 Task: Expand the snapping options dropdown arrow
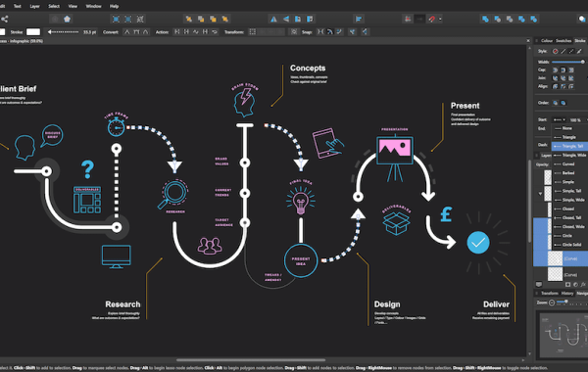440,20
